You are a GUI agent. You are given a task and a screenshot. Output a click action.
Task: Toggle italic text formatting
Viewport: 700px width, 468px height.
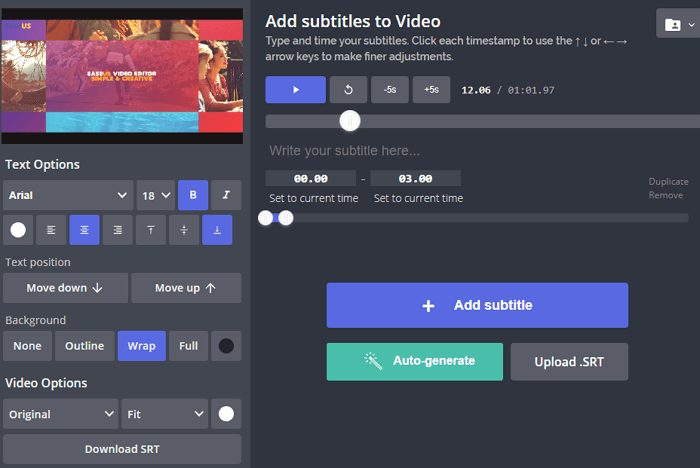pos(226,195)
